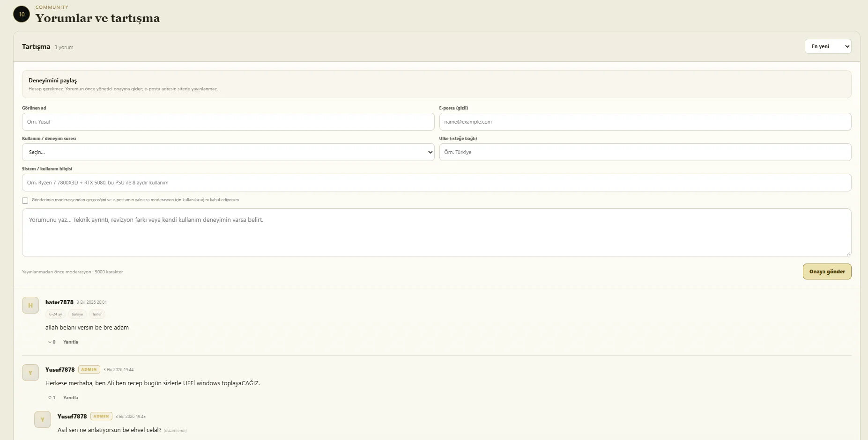
Task: Select the 'türkiye' tag
Action: click(x=77, y=315)
